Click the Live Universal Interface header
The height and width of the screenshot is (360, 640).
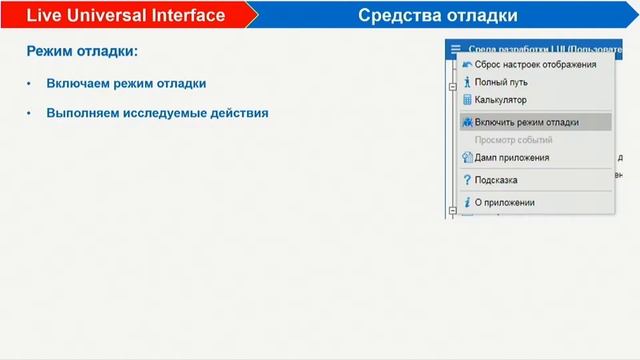[x=126, y=16]
